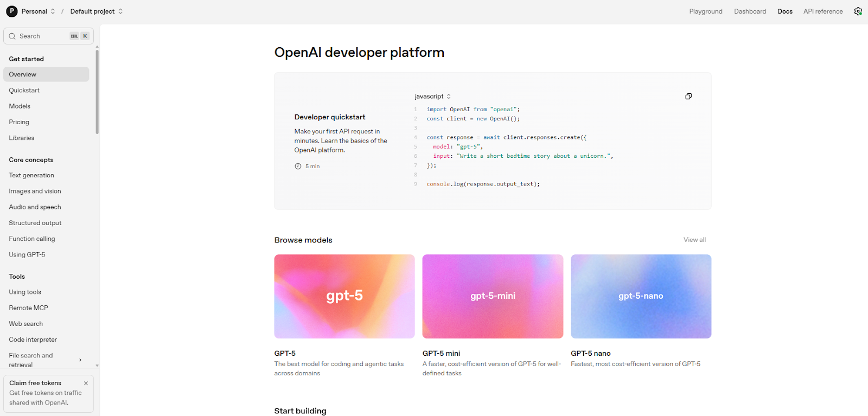Image resolution: width=868 pixels, height=416 pixels.
Task: Click the 'Start building' heading
Action: (x=300, y=411)
